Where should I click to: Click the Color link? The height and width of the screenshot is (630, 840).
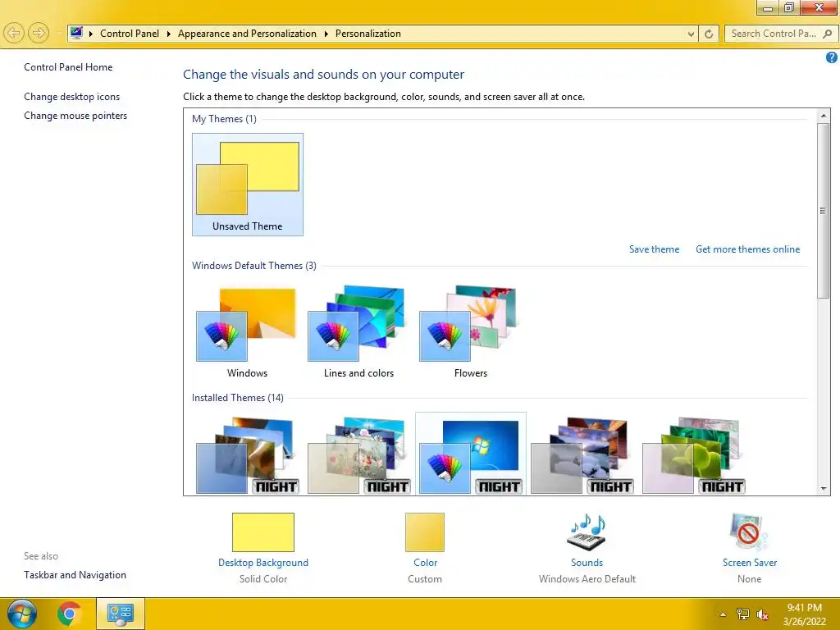point(426,563)
